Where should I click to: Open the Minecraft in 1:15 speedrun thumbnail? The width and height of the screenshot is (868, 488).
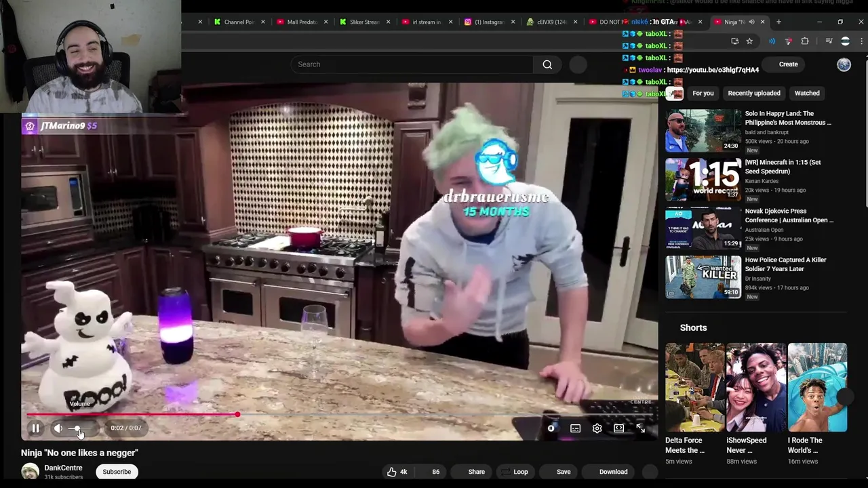click(703, 179)
